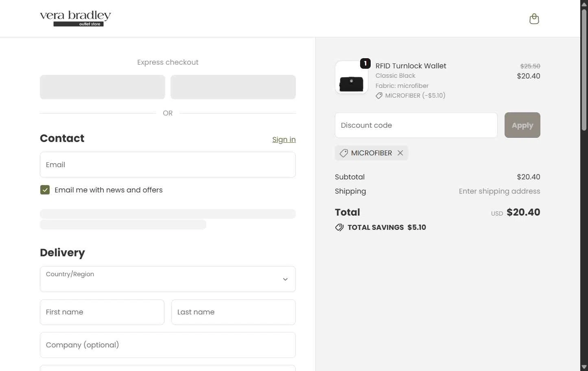Click the Total Savings tag icon
The width and height of the screenshot is (588, 371).
(339, 227)
